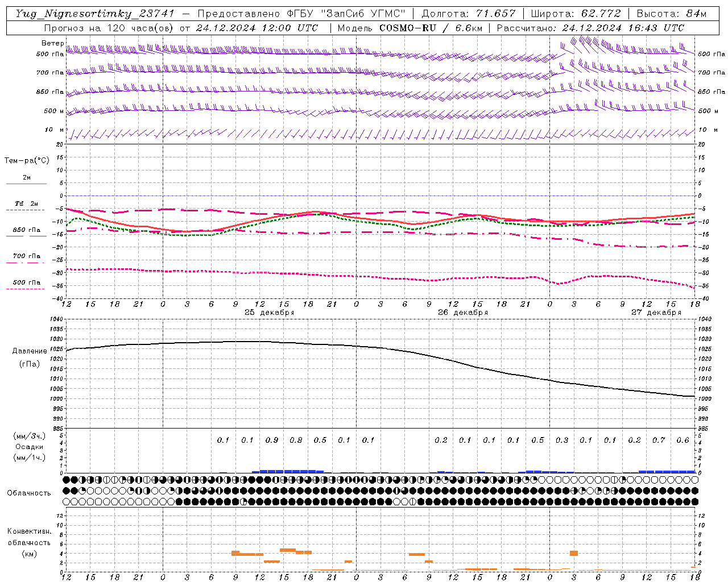Click the Осадки panel label
The image size is (728, 582).
[x=30, y=447]
